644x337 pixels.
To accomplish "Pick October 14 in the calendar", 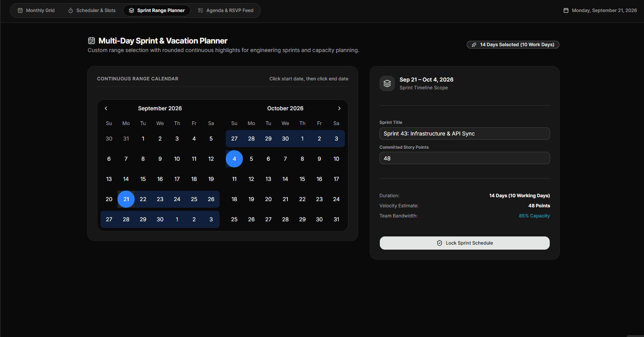I will click(285, 179).
